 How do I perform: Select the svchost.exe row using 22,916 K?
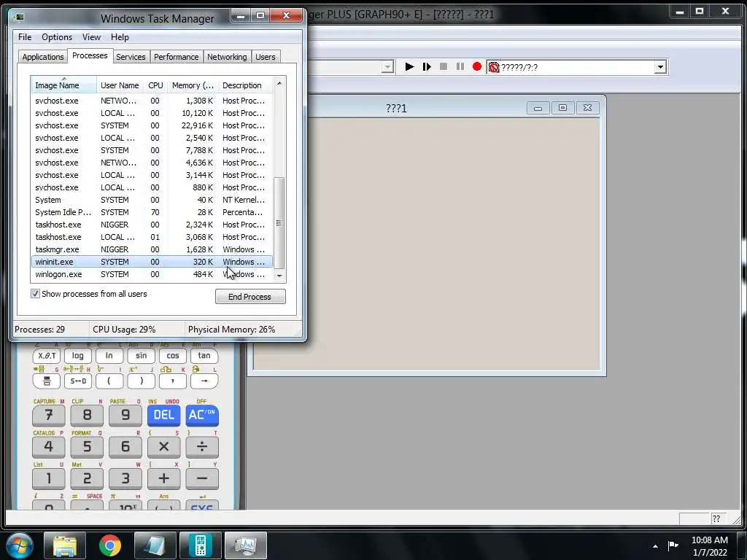click(x=152, y=125)
